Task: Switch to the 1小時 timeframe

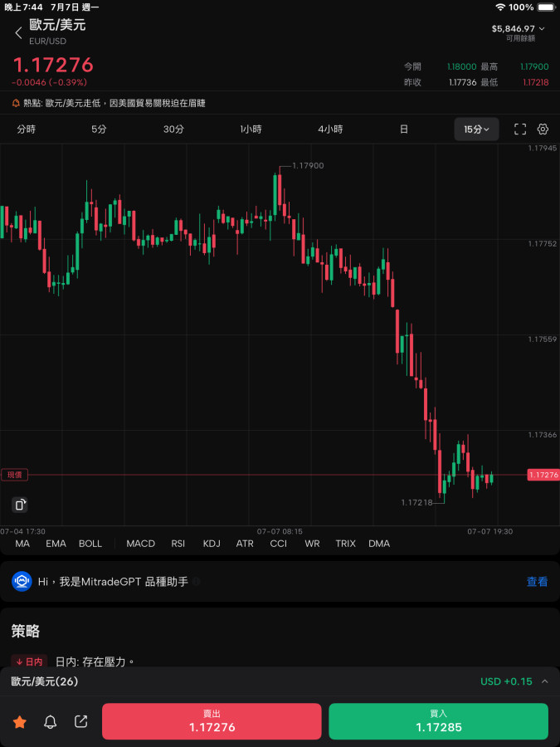Action: [x=251, y=129]
